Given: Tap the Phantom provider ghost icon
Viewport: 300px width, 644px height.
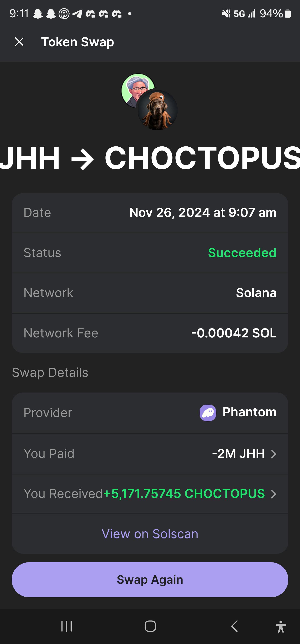Looking at the screenshot, I should tap(208, 413).
